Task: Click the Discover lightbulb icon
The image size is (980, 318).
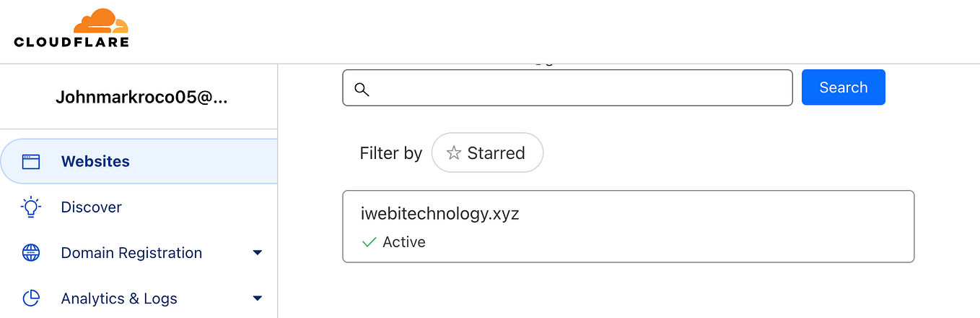Action: [31, 207]
